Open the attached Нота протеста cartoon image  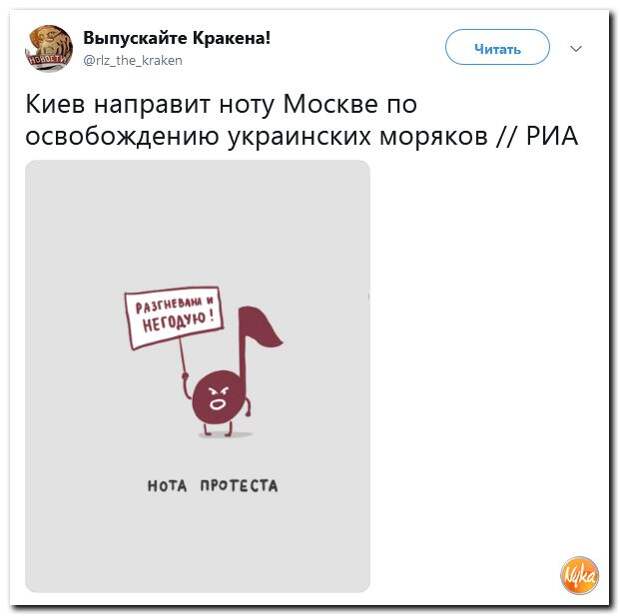click(197, 376)
